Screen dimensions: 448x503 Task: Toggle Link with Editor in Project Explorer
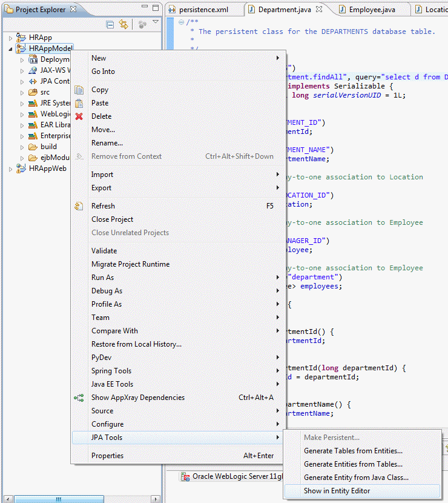coord(124,25)
